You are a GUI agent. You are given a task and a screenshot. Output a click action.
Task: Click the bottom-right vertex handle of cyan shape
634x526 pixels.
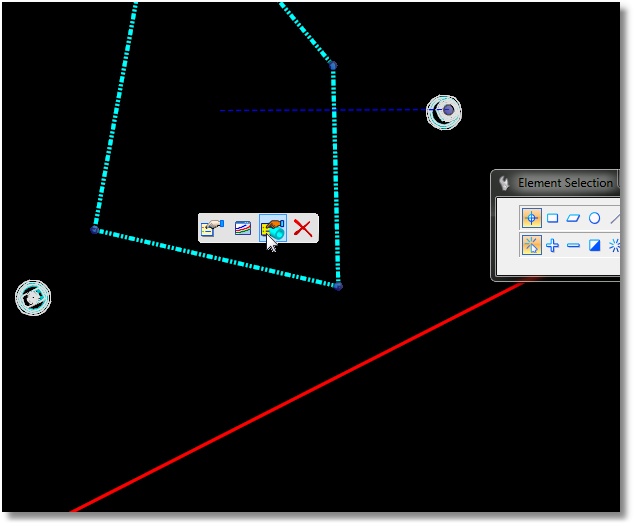(x=338, y=286)
